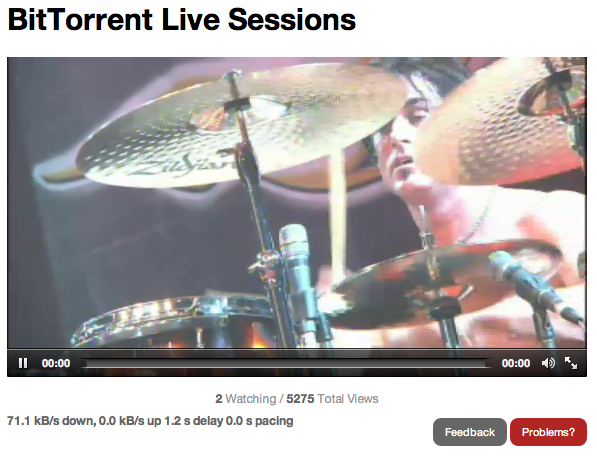Viewport: 597px width, 463px height.
Task: Click the 2 Watching count text
Action: pyautogui.click(x=246, y=399)
